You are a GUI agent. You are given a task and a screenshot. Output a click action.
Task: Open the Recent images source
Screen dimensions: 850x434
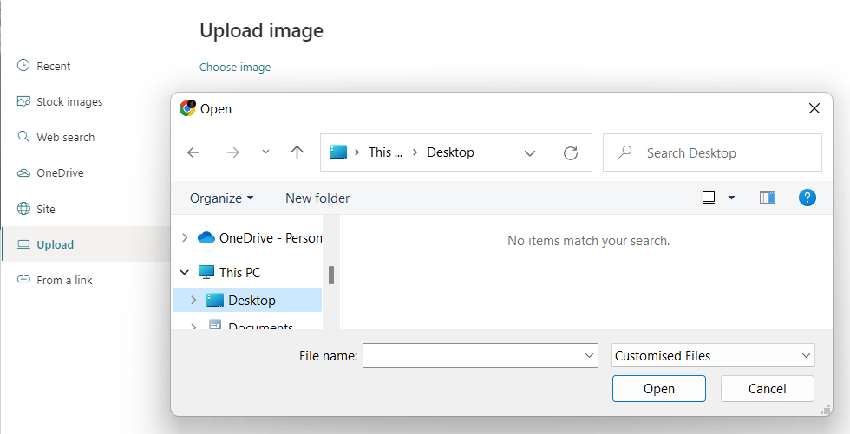pos(53,66)
